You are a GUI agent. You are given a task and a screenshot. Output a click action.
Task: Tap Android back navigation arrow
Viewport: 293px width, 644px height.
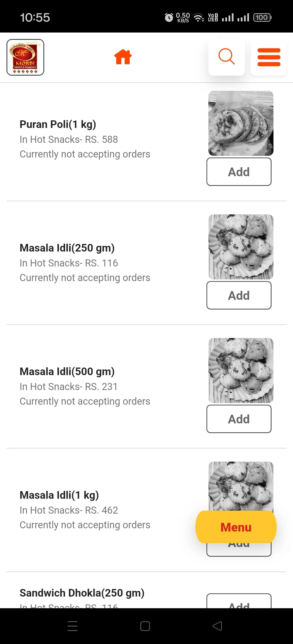[x=217, y=626]
